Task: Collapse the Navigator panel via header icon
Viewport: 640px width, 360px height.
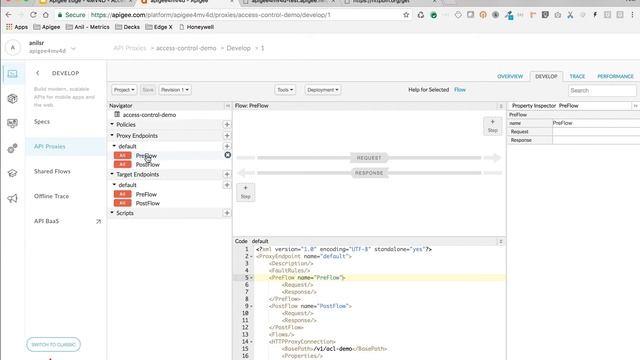Action: pos(228,106)
